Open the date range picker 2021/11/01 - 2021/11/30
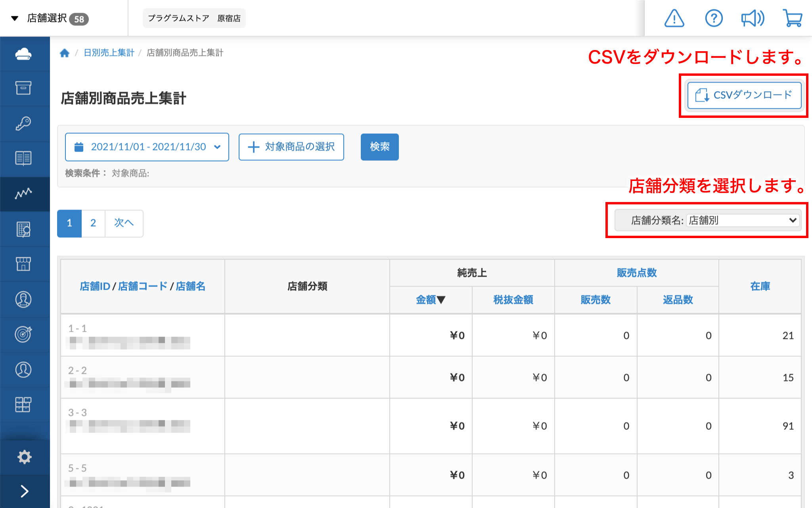 coord(147,147)
